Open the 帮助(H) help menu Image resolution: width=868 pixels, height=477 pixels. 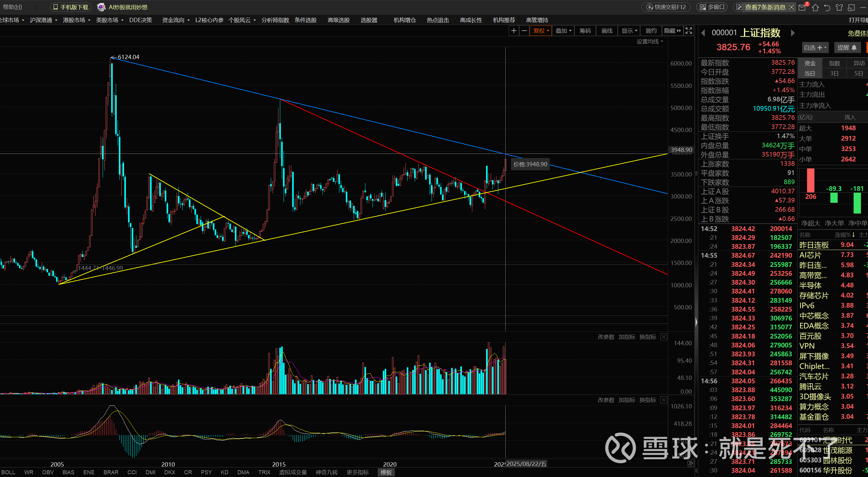pyautogui.click(x=13, y=7)
